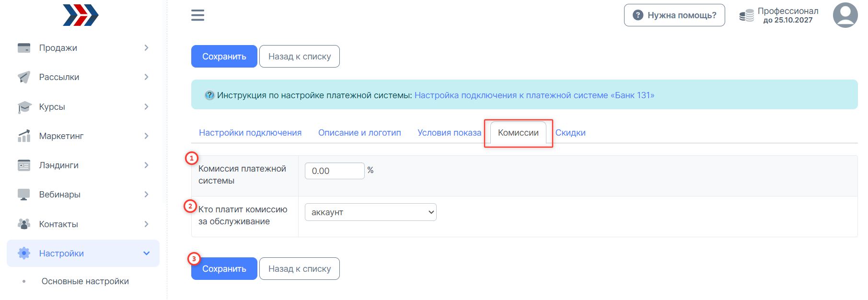The width and height of the screenshot is (868, 300).
Task: Expand the Лэндинги menu chevron
Action: tap(146, 165)
